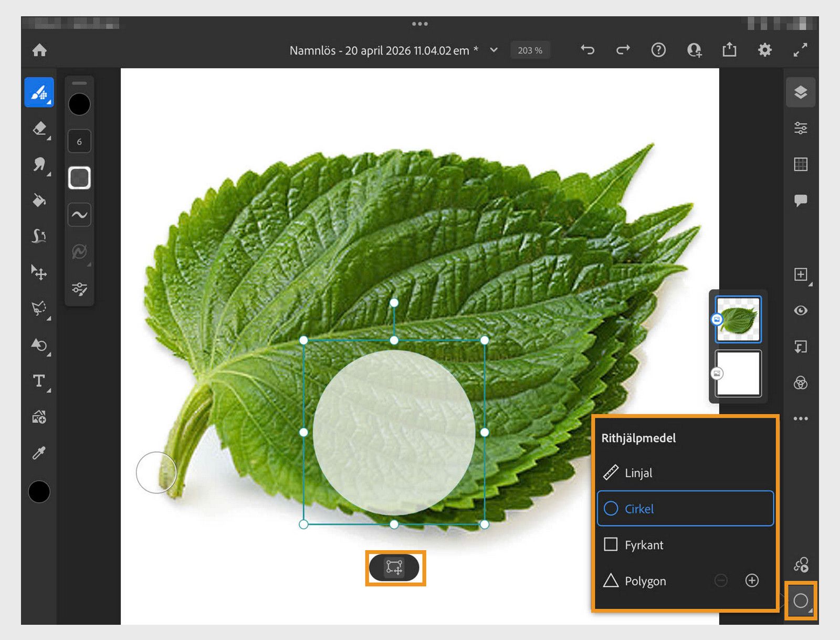Select the Paint Bucket fill tool
The image size is (840, 640).
pos(39,201)
